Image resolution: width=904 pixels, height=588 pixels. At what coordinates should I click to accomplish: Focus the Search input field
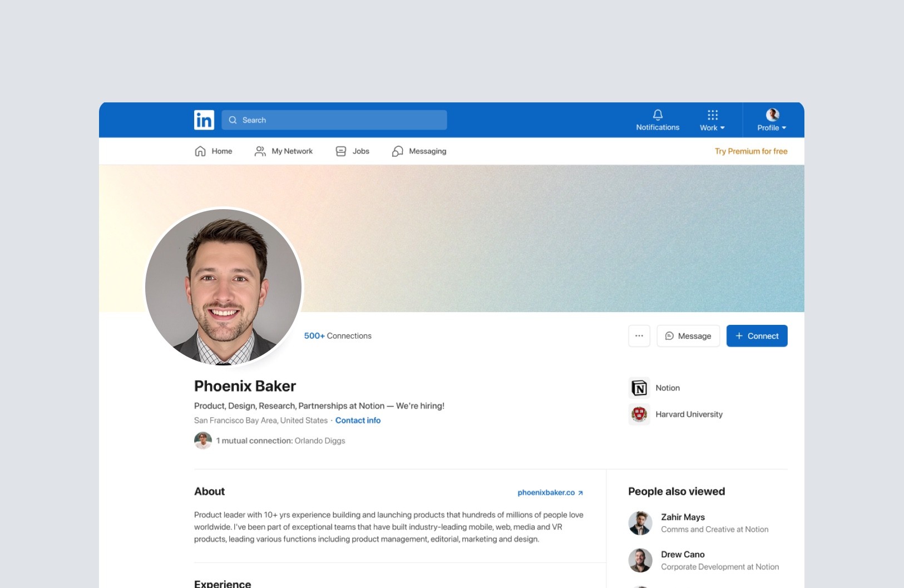pos(334,120)
